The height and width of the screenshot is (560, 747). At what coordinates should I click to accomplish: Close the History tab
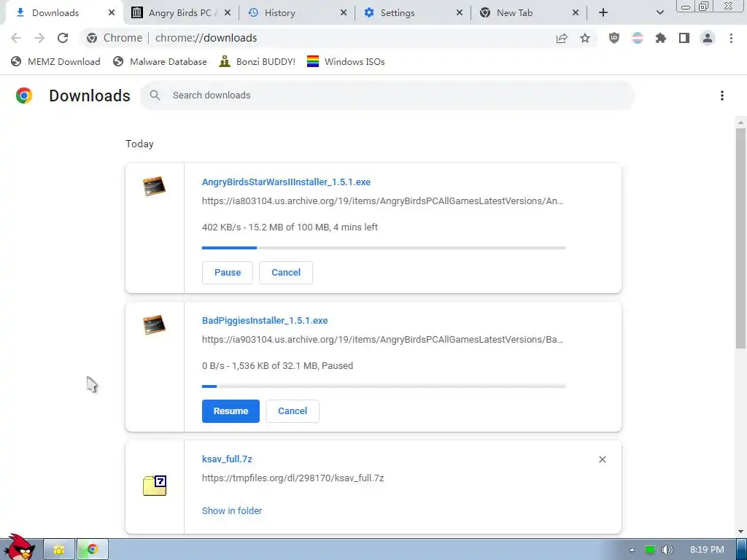click(x=344, y=13)
